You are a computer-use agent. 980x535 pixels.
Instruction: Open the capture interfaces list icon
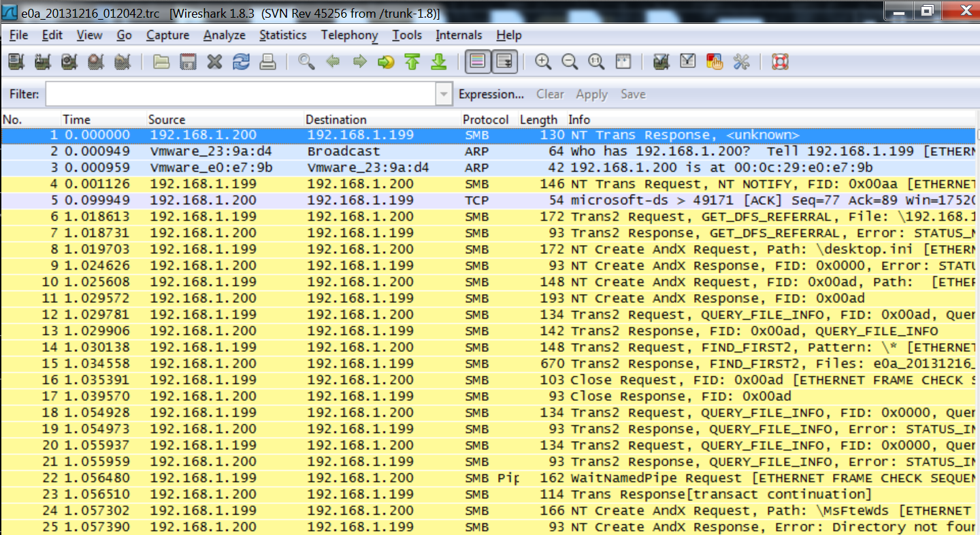(x=16, y=62)
